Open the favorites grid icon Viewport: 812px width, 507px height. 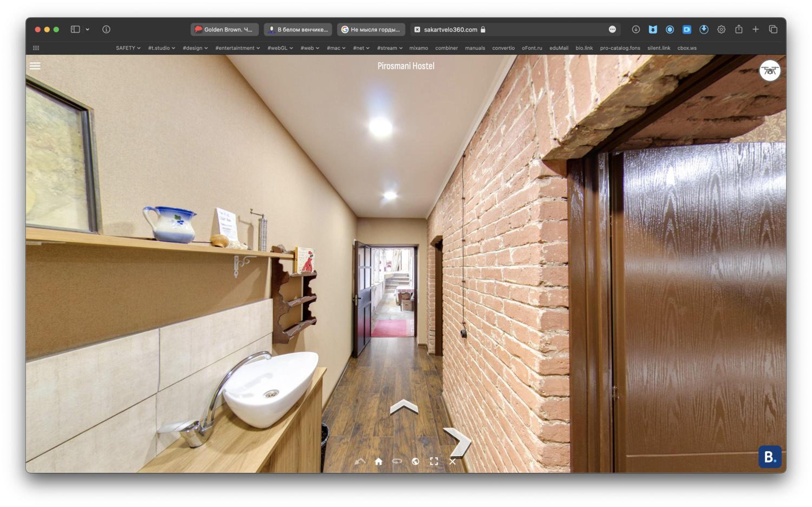[36, 48]
